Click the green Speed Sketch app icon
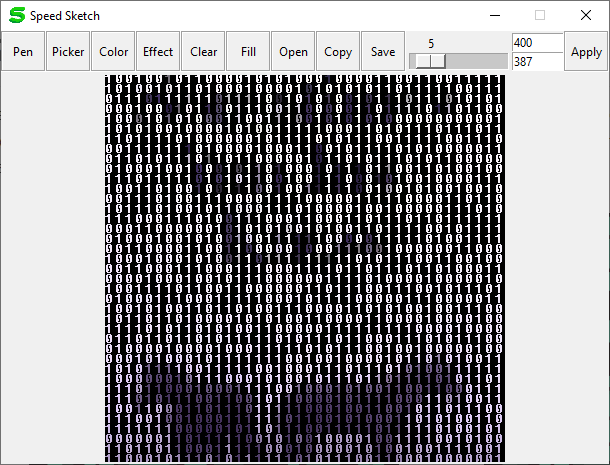610x465 pixels. click(16, 16)
